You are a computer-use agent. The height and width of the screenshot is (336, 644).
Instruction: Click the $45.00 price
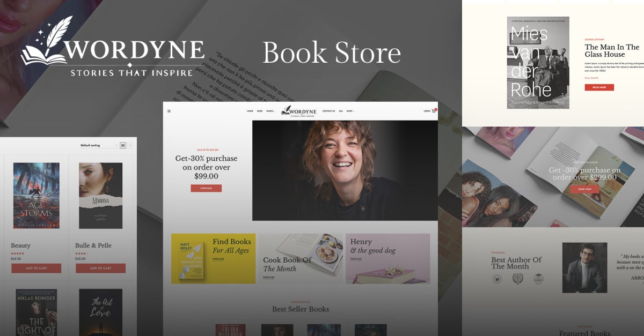(80, 258)
